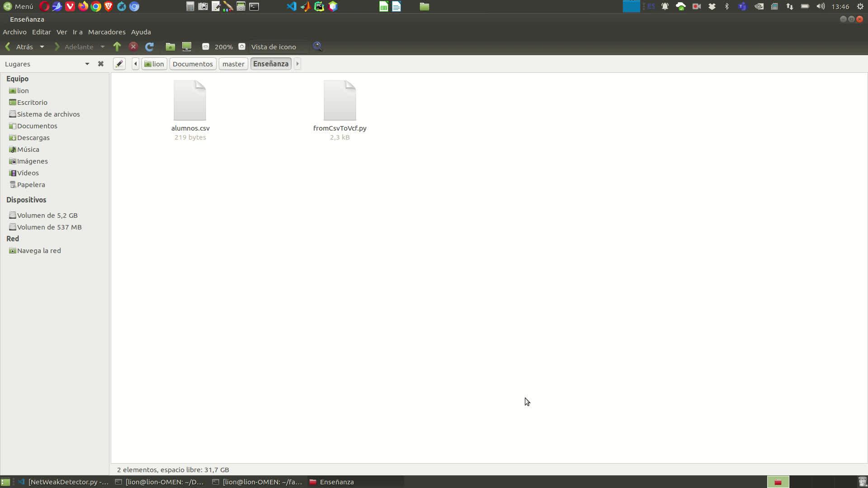868x488 pixels.
Task: Go up to the parent folder
Action: 117,47
